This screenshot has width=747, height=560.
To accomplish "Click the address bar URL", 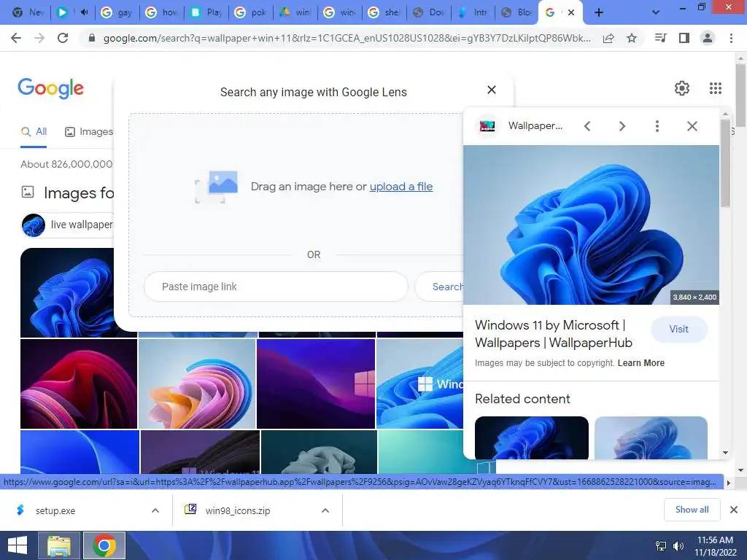I will (x=347, y=39).
